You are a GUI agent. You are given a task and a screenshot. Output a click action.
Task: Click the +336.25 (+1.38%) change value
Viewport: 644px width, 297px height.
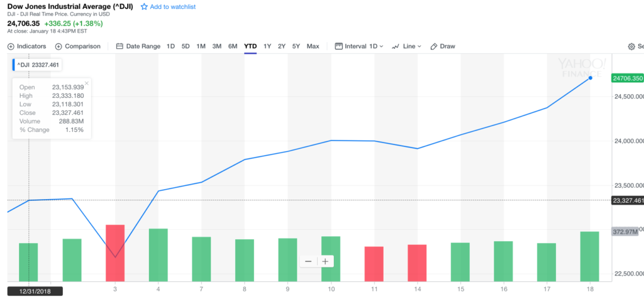pos(74,23)
